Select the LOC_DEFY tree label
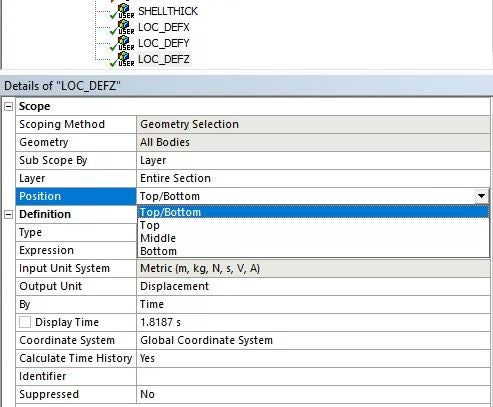 pyautogui.click(x=164, y=43)
